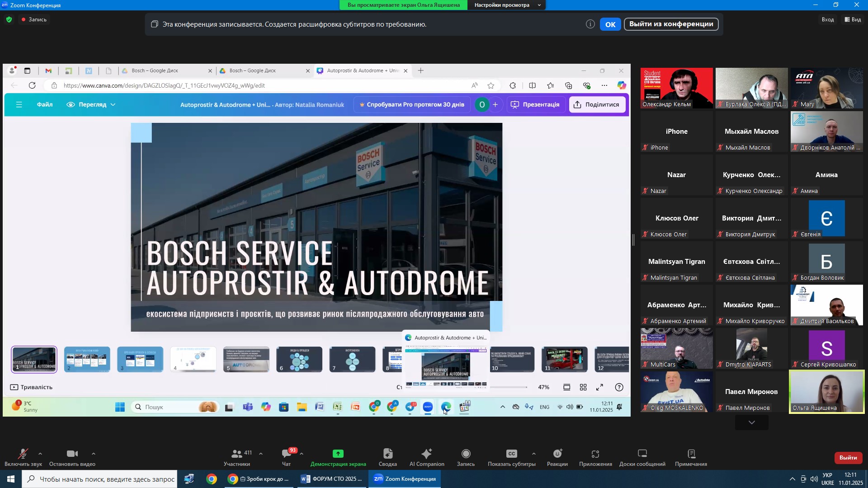
Task: Open system tray hidden icons chevron
Action: click(792, 479)
